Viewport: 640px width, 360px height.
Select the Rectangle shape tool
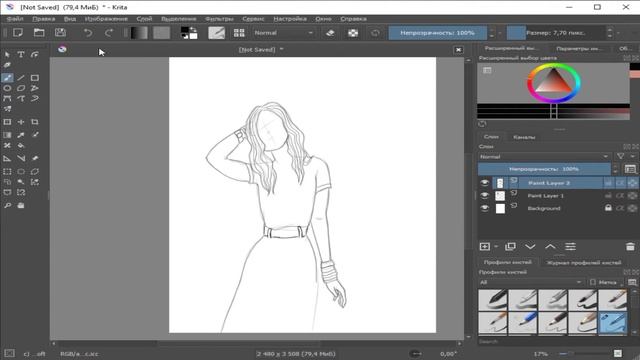tap(35, 78)
